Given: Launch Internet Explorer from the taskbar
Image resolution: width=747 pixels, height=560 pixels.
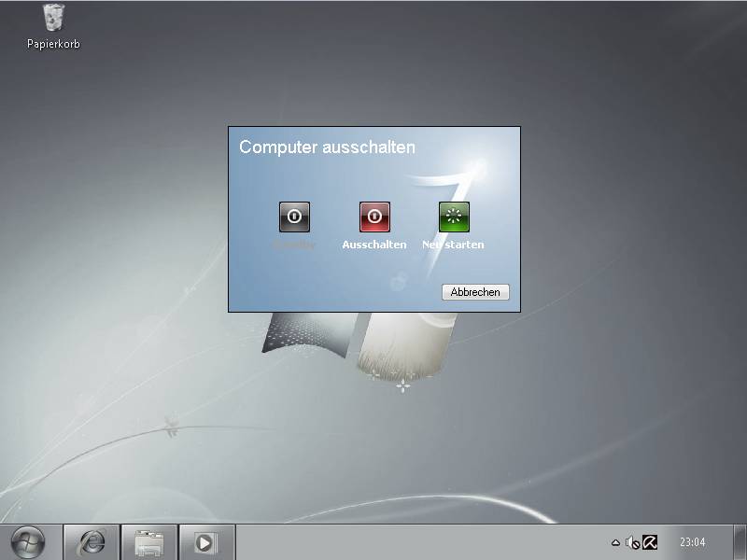Looking at the screenshot, I should tap(92, 542).
